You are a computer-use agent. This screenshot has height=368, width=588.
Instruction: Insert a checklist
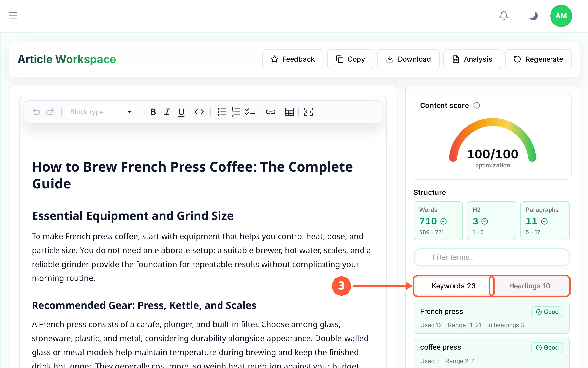click(x=250, y=112)
